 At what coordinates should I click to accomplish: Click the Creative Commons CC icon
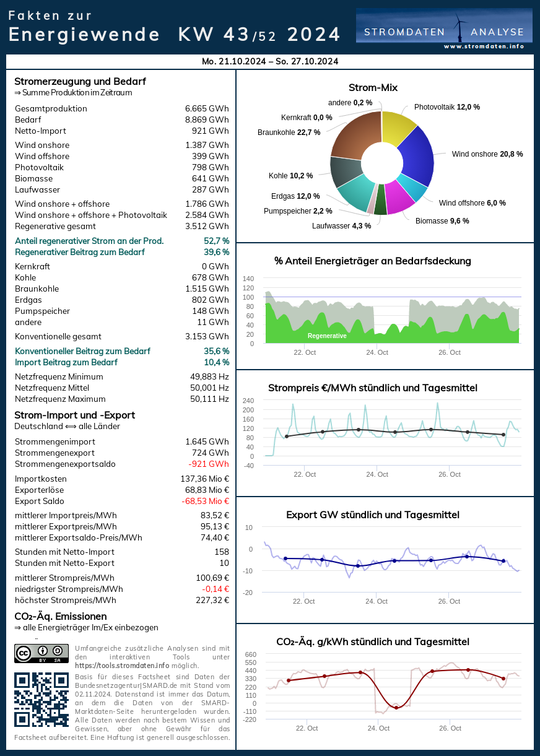(24, 653)
